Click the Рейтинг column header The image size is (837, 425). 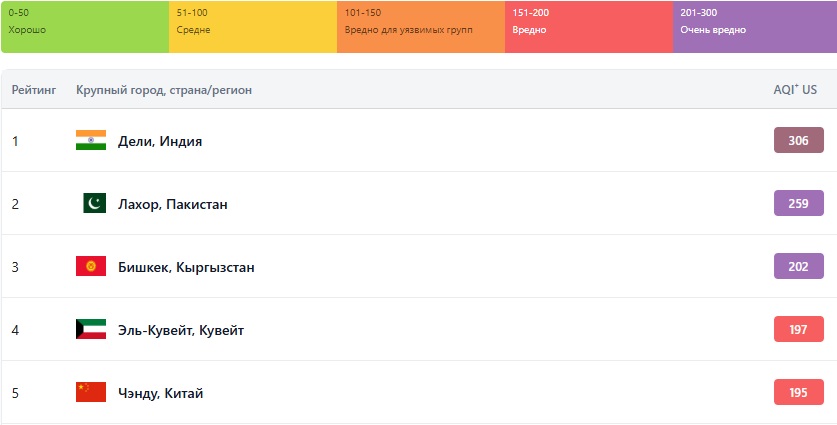34,90
